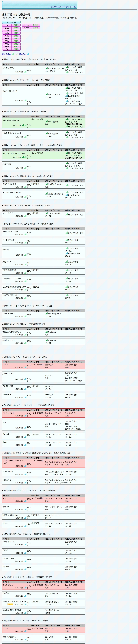Click the triangle icon in 約束の卵 row

pyautogui.click(x=25, y=255)
